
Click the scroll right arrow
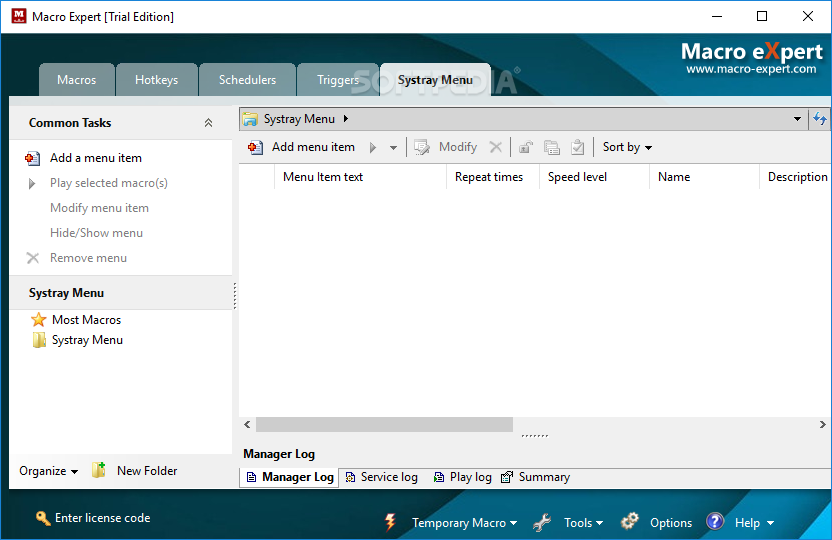pos(822,424)
